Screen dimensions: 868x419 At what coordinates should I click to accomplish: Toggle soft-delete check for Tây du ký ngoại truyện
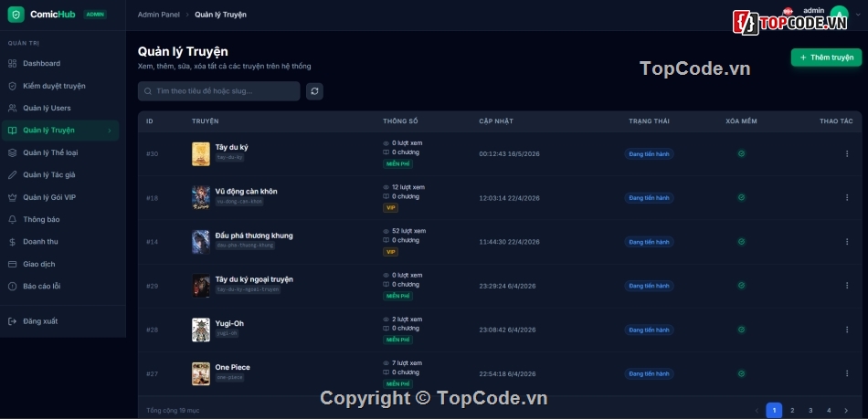click(741, 285)
